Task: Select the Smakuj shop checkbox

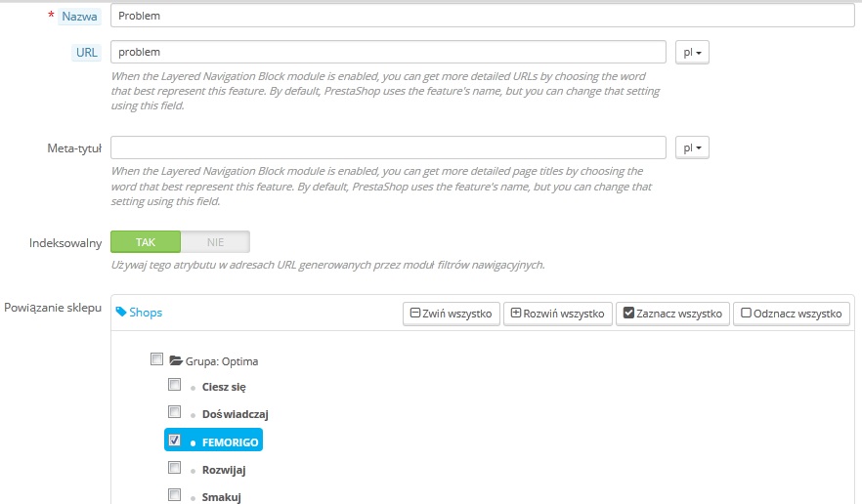Action: coord(175,495)
